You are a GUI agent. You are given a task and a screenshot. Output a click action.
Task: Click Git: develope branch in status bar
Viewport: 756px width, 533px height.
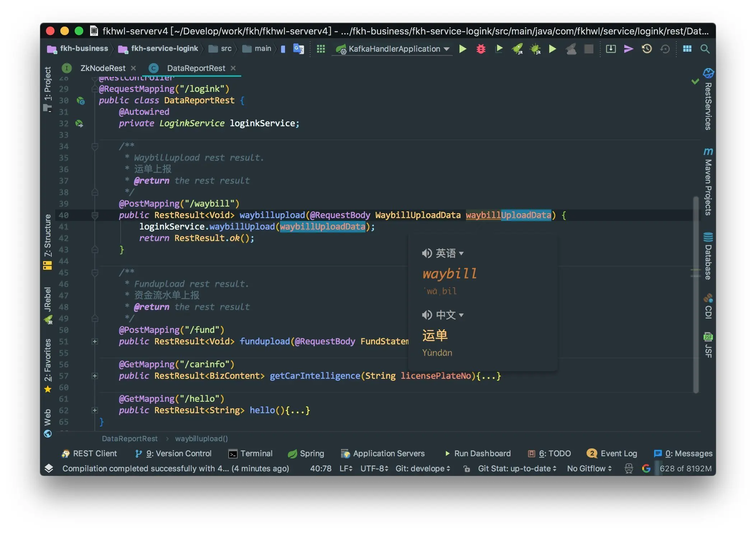pyautogui.click(x=423, y=468)
